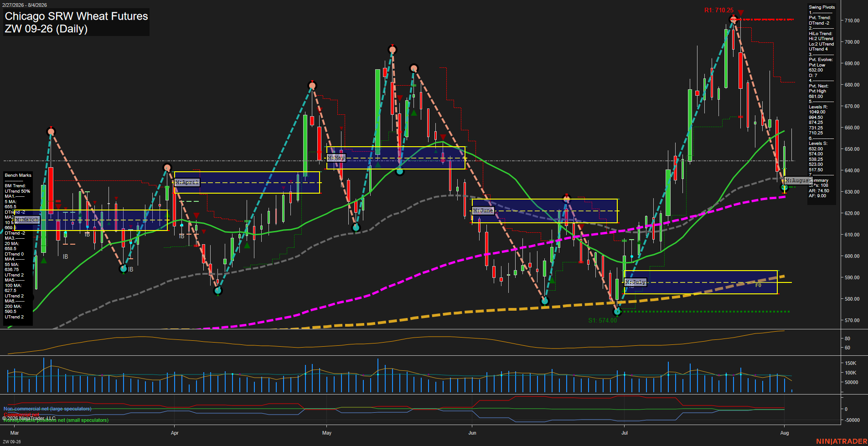Click the 1049.00 resistance level value
Viewport: 868px width, 446px height.
click(x=817, y=112)
